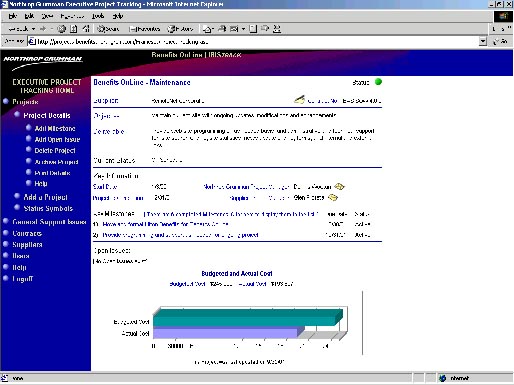Click the IE Back toolbar button

[x=18, y=29]
